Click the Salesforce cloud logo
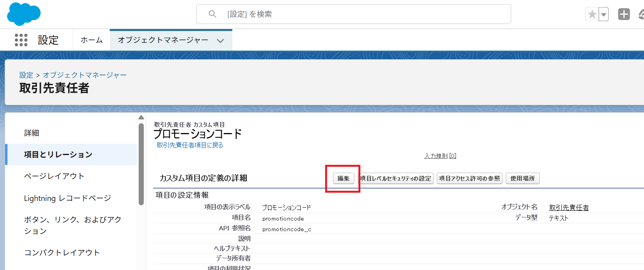644x270 pixels. click(24, 14)
